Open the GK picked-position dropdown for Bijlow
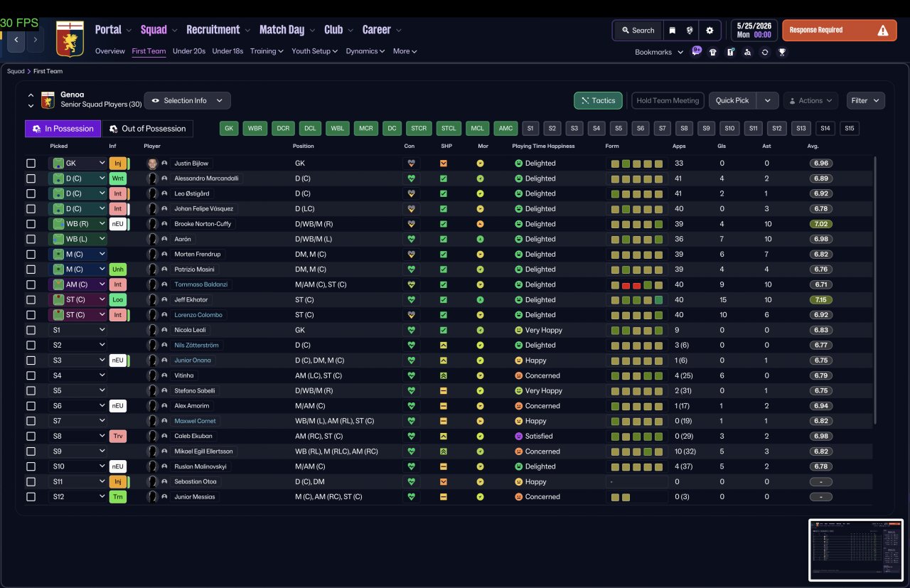 click(78, 164)
